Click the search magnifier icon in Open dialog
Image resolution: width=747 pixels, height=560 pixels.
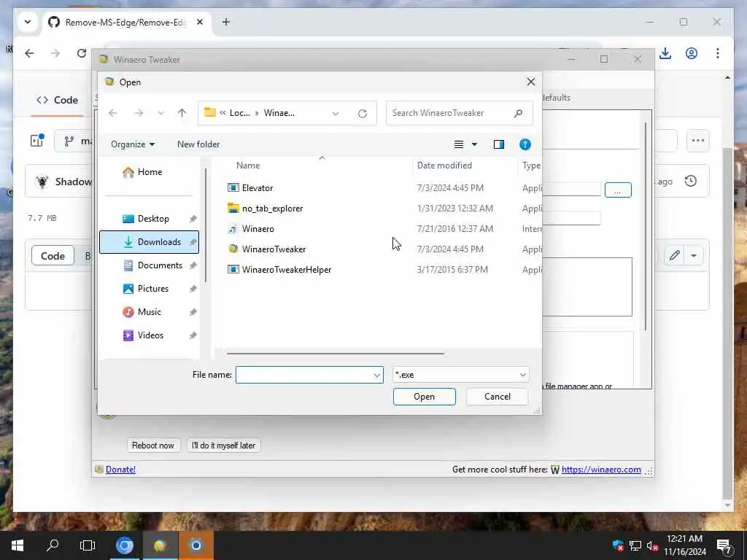coord(519,113)
